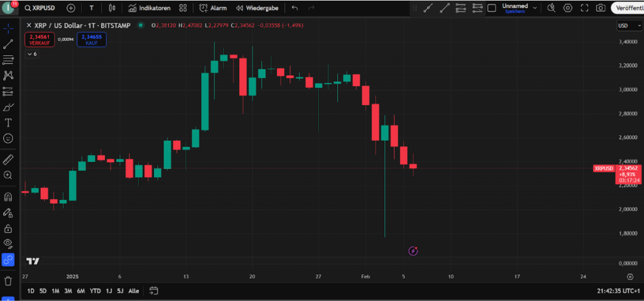
Task: Click the red VERKAUF sell button
Action: (x=40, y=40)
